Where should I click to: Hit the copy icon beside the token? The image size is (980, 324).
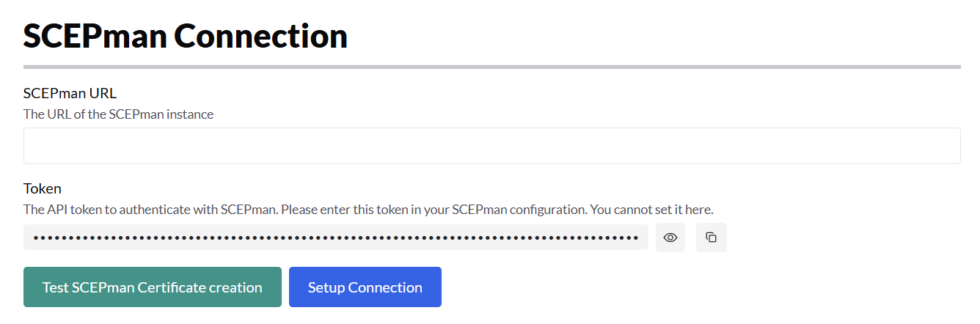(x=711, y=238)
